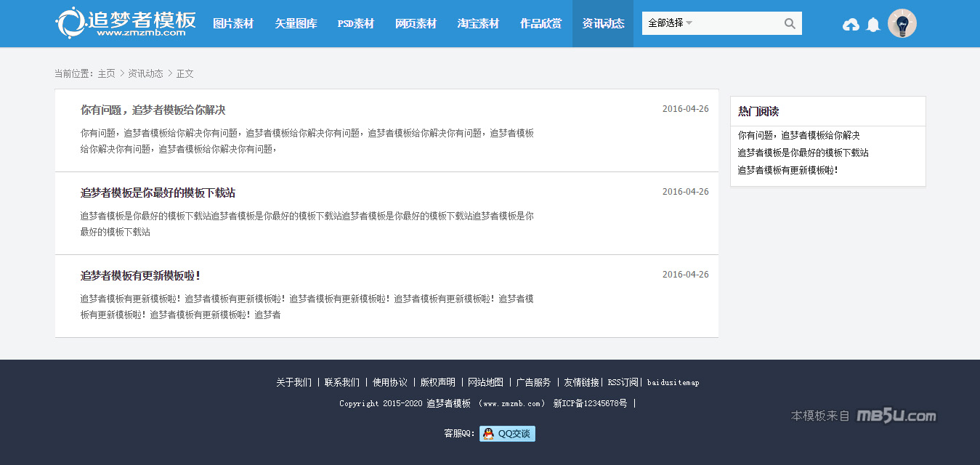Open article 追梦者模板是你最好的模板下载站 in main list
The width and height of the screenshot is (980, 465).
pyautogui.click(x=158, y=193)
